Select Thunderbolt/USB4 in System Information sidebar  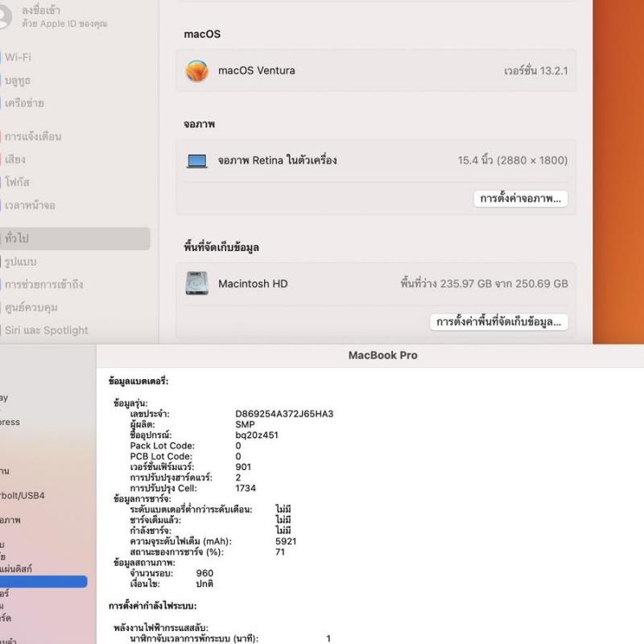(23, 496)
